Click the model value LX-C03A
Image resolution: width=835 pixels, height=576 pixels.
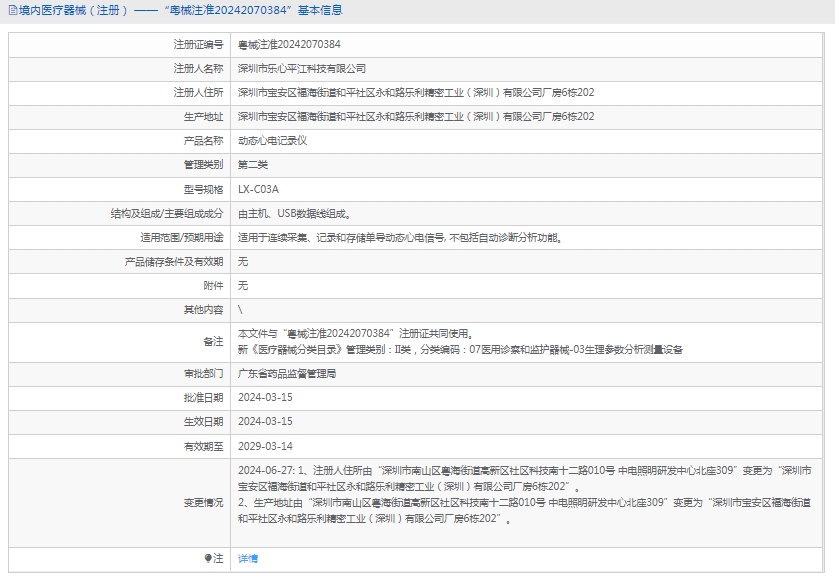pos(258,189)
